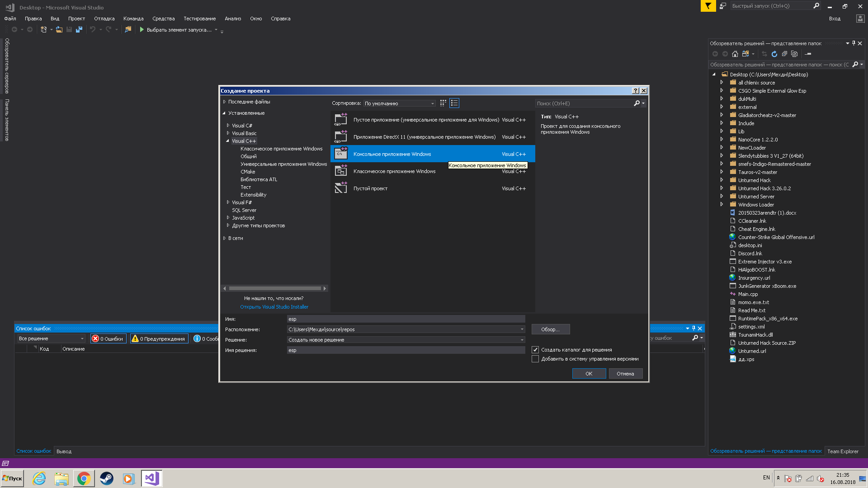Select 'Main.cpp' in Solution Explorer
This screenshot has height=488, width=868.
click(x=748, y=294)
